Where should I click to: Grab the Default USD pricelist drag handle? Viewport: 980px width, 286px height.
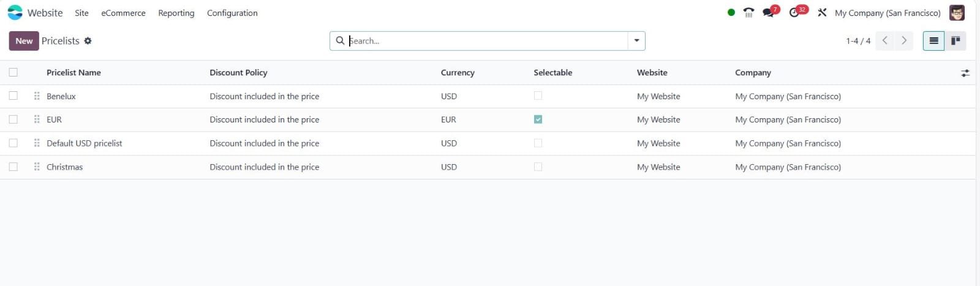pos(37,143)
